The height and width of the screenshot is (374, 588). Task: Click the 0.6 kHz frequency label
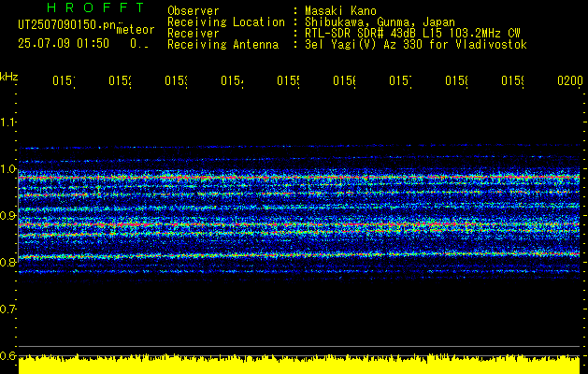(x=8, y=355)
